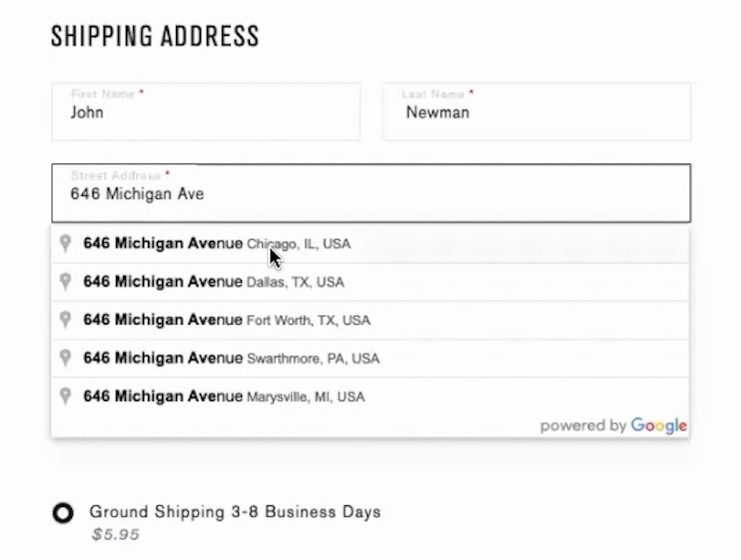Click the $5.95 shipping price text
This screenshot has height=560, width=741.
tap(115, 535)
